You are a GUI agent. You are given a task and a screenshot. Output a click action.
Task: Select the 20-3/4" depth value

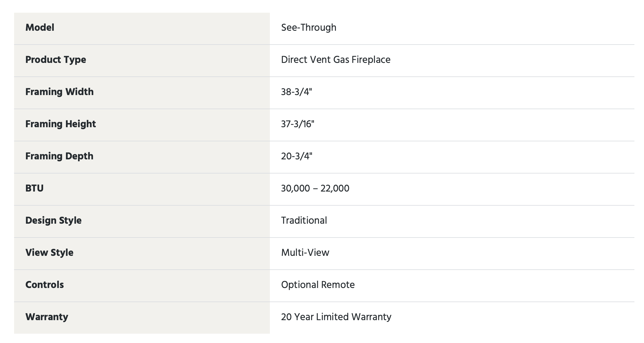[297, 156]
